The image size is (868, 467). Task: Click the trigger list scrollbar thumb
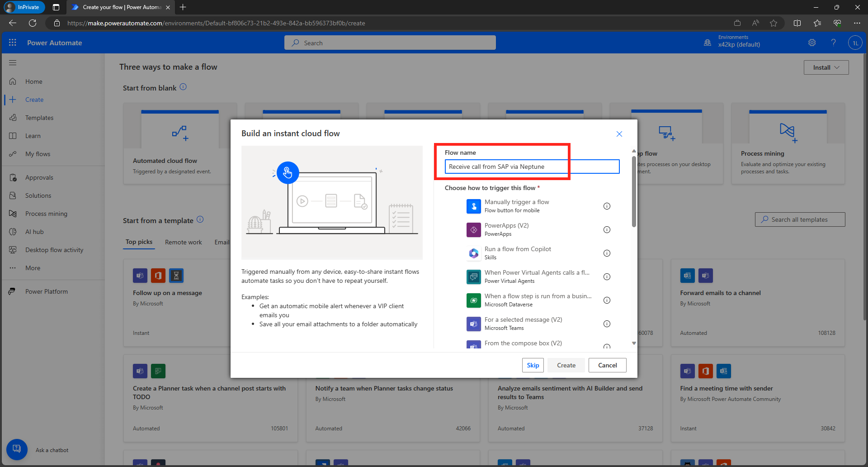[x=634, y=191]
